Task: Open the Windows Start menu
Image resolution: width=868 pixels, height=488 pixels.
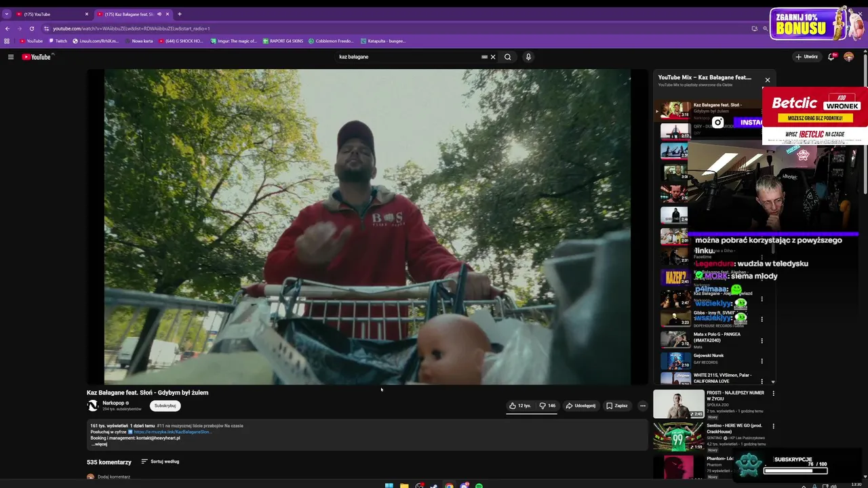Action: click(x=389, y=485)
